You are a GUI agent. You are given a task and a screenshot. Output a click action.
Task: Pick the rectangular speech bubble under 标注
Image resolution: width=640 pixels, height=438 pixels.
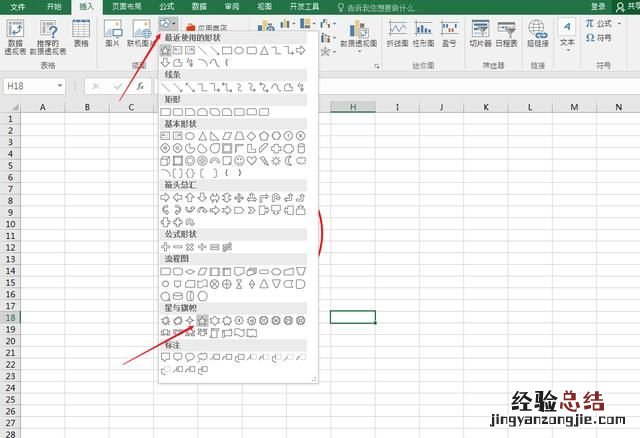click(x=165, y=358)
